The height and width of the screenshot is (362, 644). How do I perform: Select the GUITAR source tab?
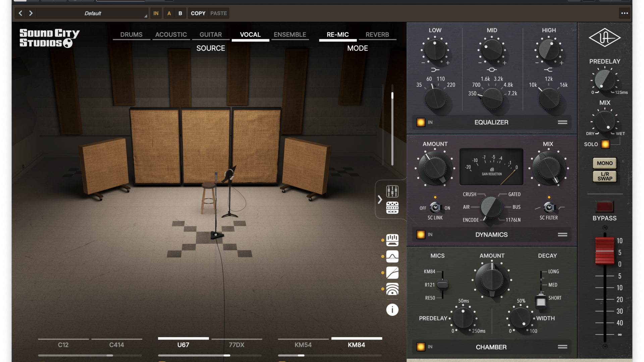coord(211,35)
